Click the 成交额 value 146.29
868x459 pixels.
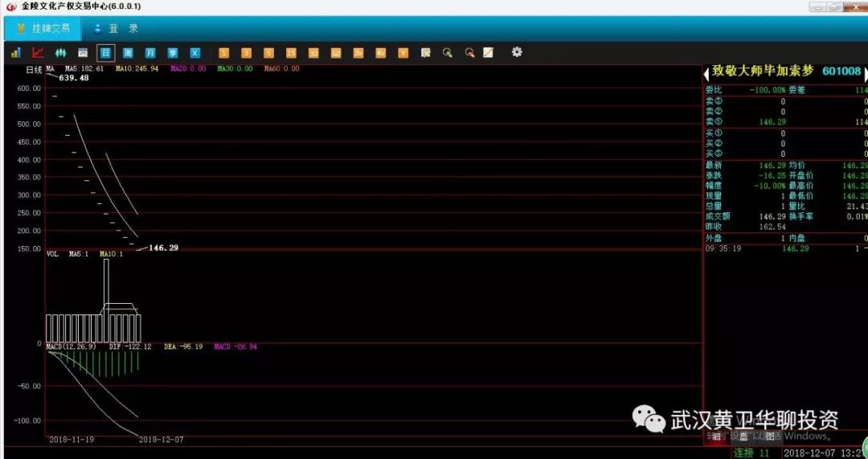click(x=772, y=216)
